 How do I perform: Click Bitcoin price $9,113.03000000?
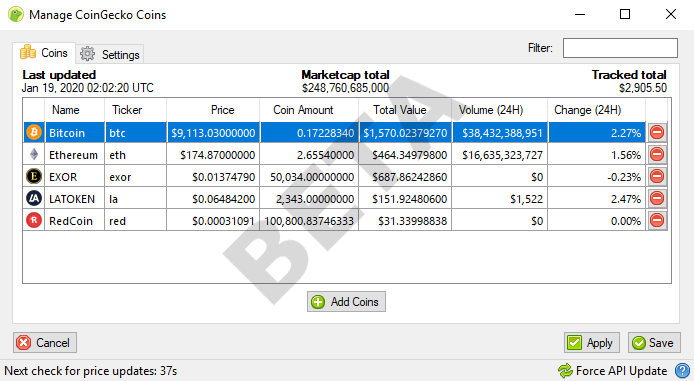(x=213, y=133)
